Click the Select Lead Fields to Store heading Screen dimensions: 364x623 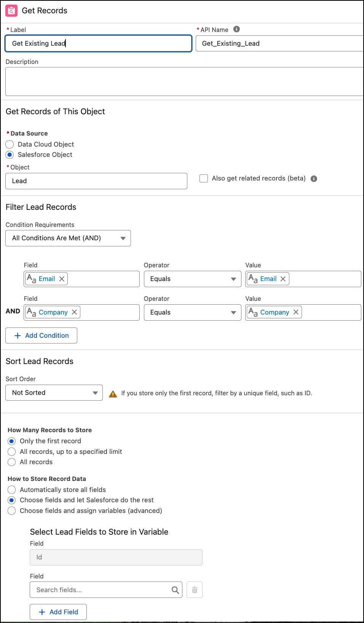coord(99,532)
